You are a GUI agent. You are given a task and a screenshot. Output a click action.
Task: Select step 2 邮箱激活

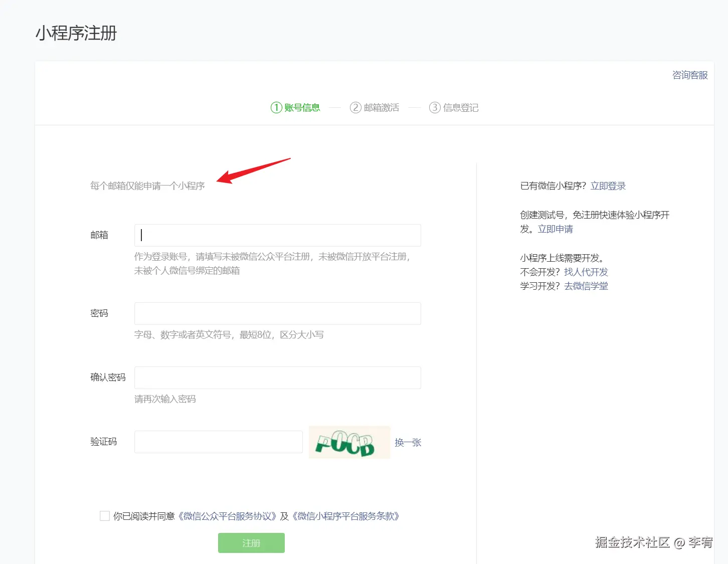[375, 108]
